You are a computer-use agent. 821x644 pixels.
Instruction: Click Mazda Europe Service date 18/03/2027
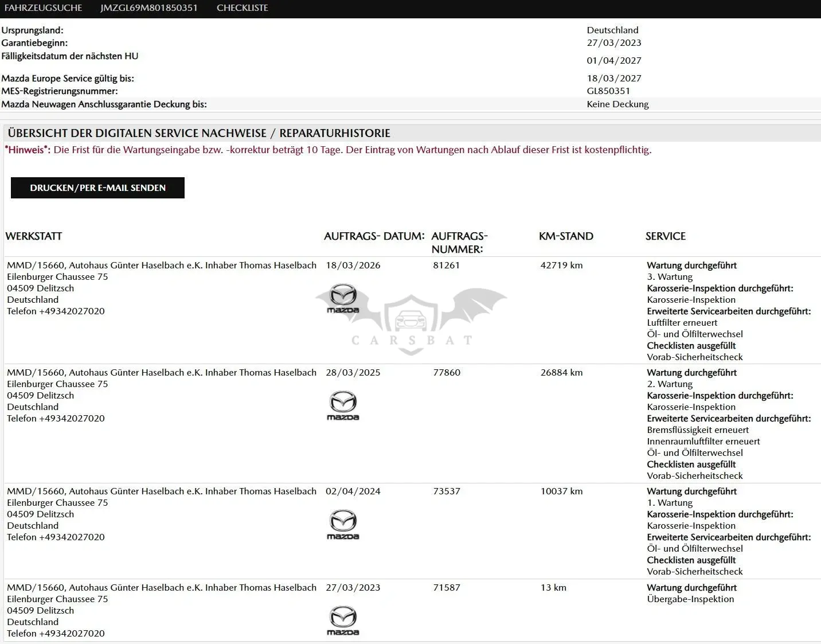614,78
